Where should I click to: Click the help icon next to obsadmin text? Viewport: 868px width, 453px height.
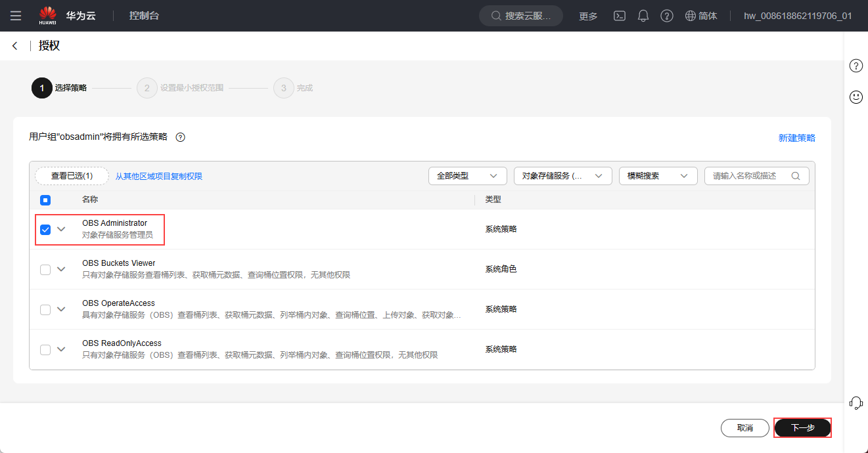coord(180,137)
